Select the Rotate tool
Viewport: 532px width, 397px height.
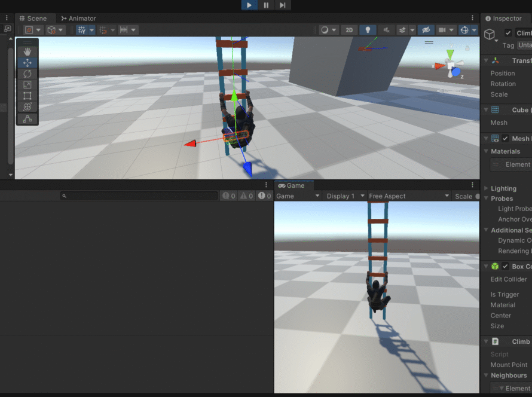27,74
